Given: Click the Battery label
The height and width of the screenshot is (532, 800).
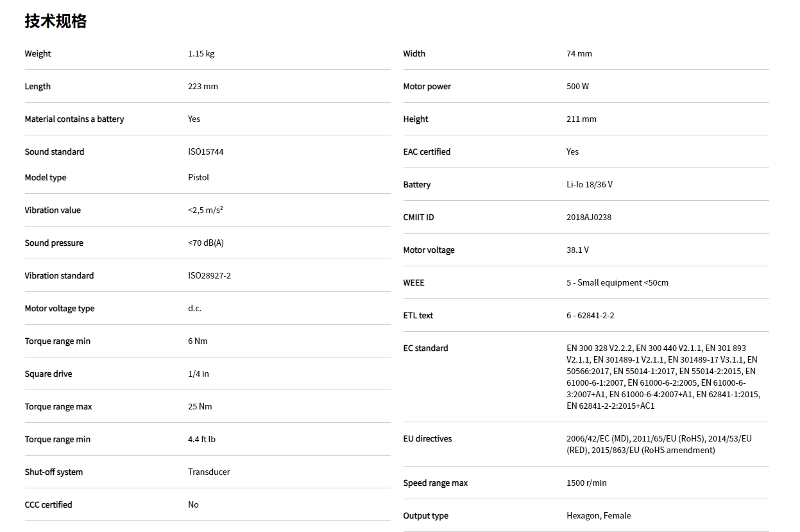Looking at the screenshot, I should (416, 185).
